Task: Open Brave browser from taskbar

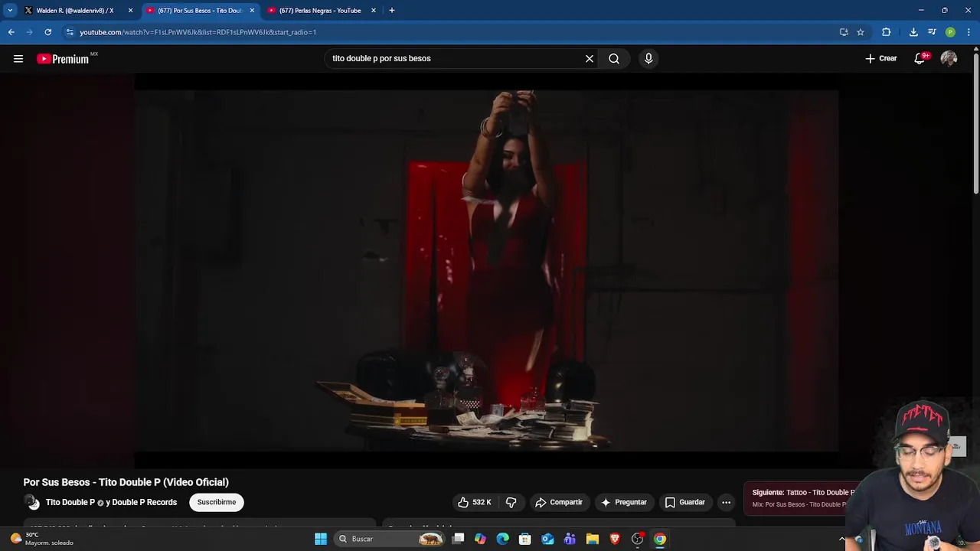Action: click(615, 539)
